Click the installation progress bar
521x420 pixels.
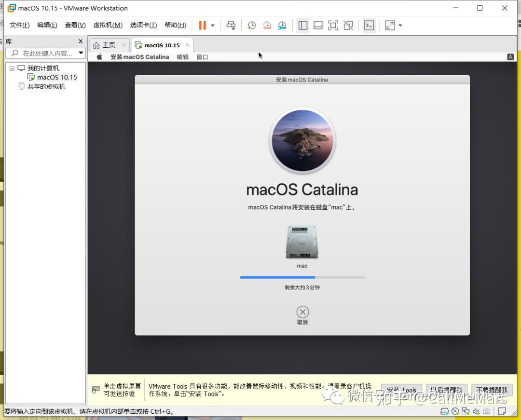[302, 277]
